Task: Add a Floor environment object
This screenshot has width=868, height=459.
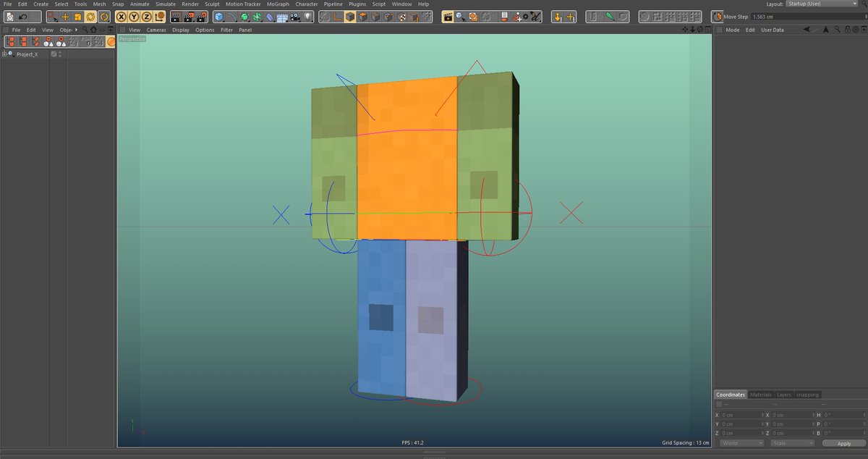Action: [283, 16]
